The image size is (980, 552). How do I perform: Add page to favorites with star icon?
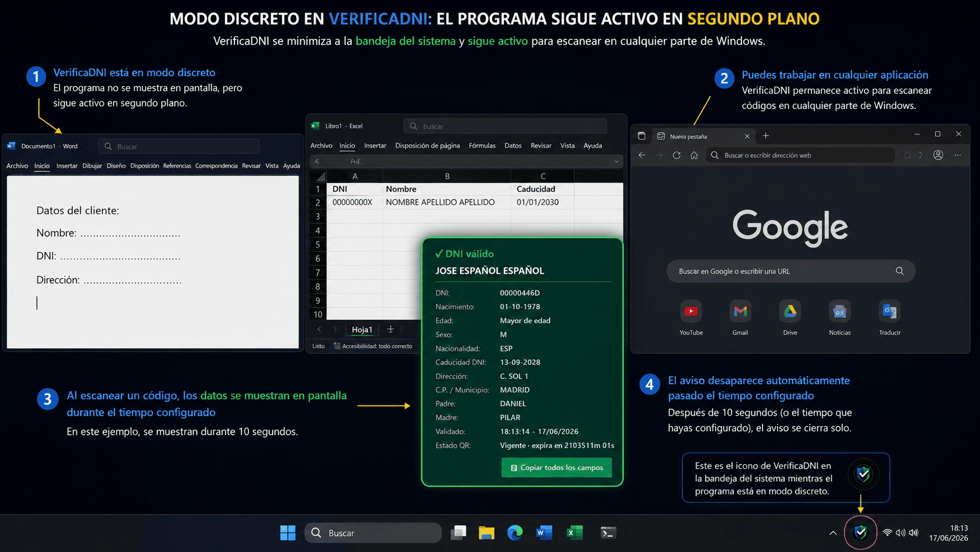(908, 155)
